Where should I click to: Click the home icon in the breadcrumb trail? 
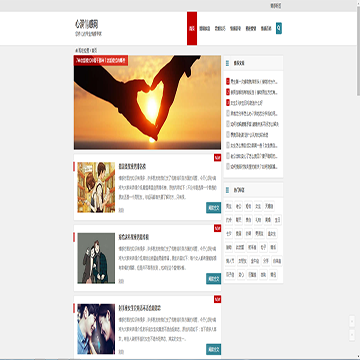pos(76,50)
